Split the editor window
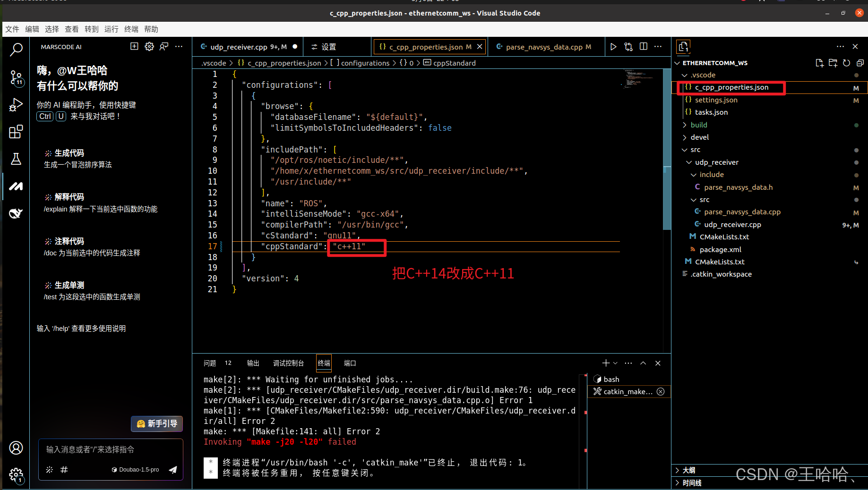Screen dimensions: 868x490 pos(643,47)
